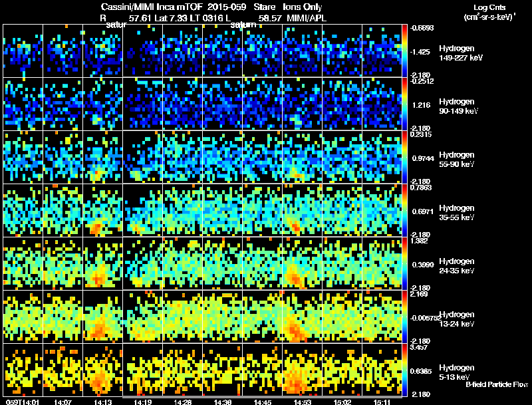Click the -1.425 color scale value
The image size is (532, 405).
(420, 52)
